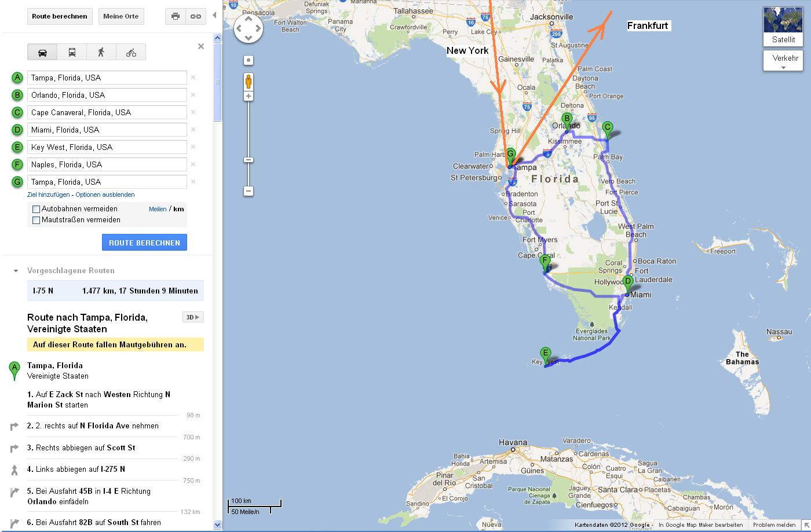Image resolution: width=811 pixels, height=532 pixels.
Task: Click Ziel hinzufügen link
Action: pyautogui.click(x=49, y=195)
